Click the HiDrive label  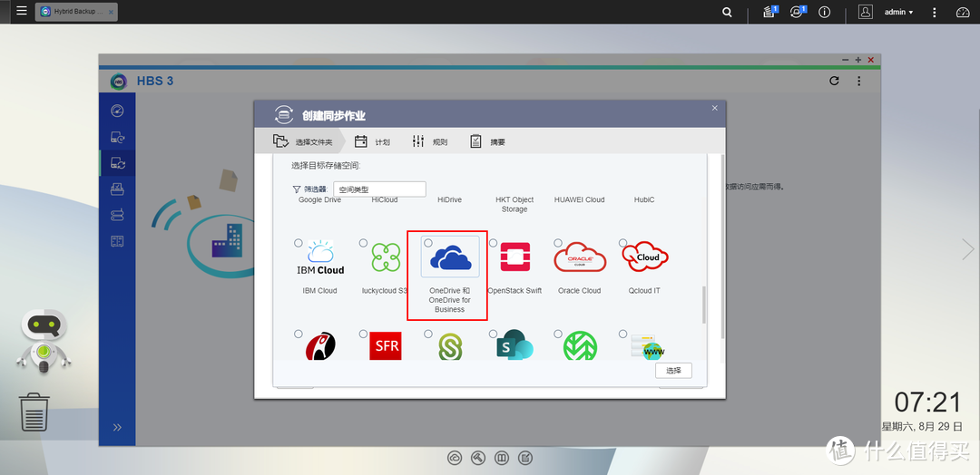[x=449, y=199]
